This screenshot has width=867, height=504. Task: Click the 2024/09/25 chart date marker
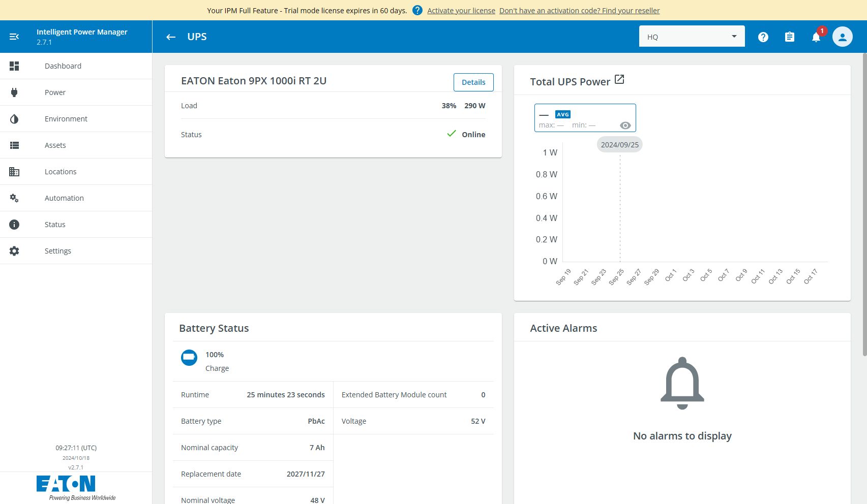619,145
